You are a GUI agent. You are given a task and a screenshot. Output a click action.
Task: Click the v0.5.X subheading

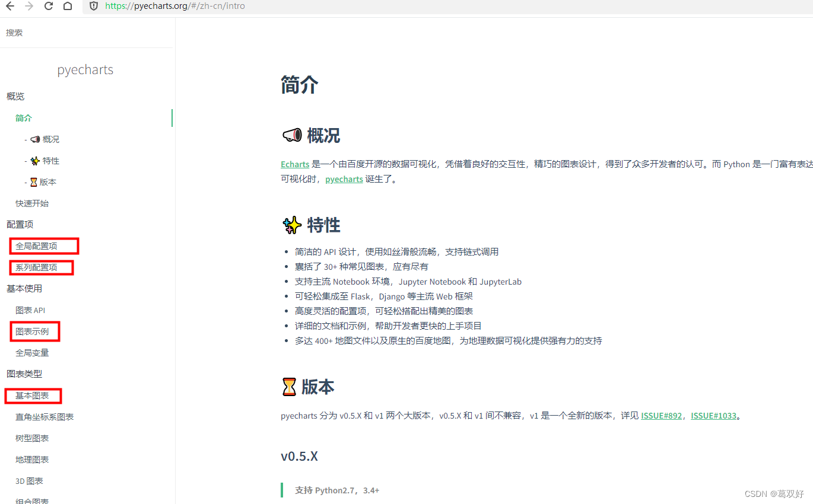(x=299, y=456)
